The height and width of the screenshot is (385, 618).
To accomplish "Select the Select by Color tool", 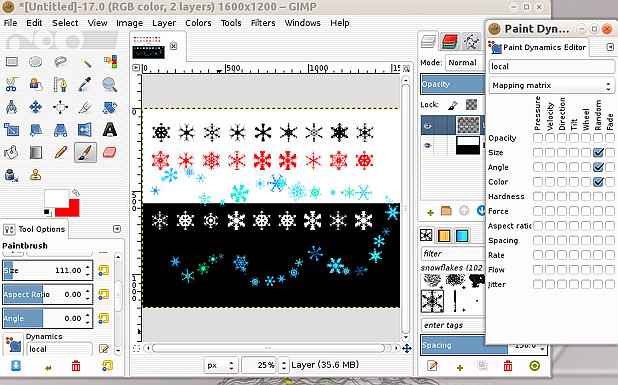I will pos(110,62).
